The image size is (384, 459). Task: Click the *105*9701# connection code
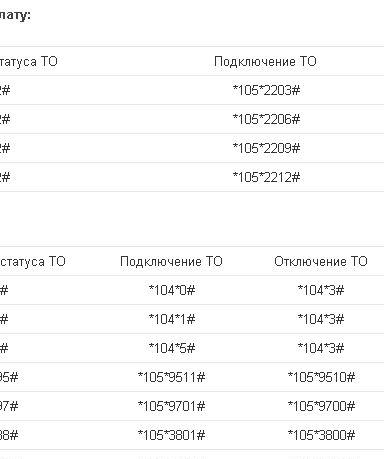click(x=171, y=406)
